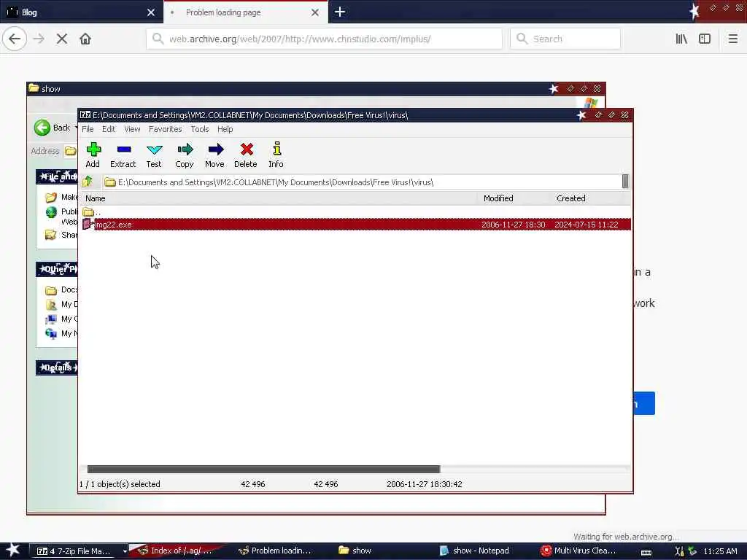Viewport: 747px width, 560px height.
Task: Switch to Problem loading taskbar item
Action: 276,551
